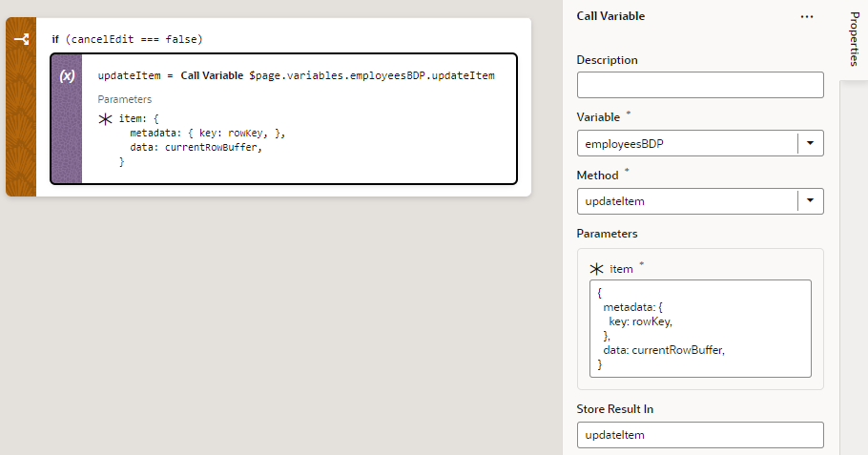Open the Method dropdown arrow for updateItem
The image size is (868, 455).
click(811, 201)
